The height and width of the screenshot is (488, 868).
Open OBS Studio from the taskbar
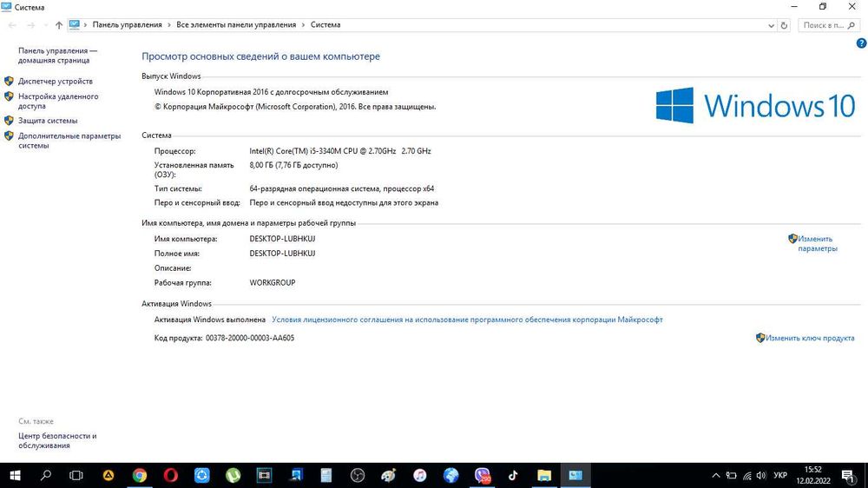tap(358, 475)
